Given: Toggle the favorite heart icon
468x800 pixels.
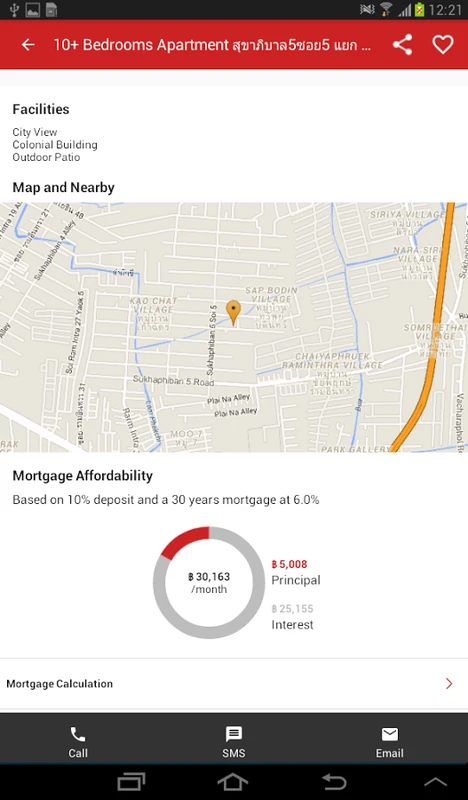Looking at the screenshot, I should click(x=442, y=45).
